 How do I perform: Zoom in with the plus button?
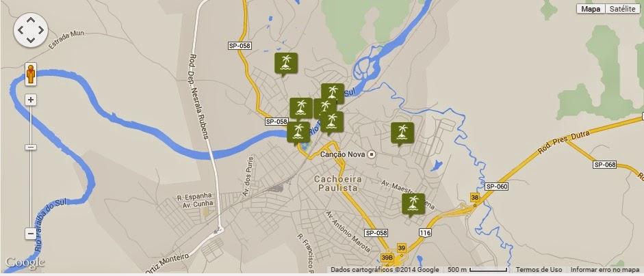point(31,100)
